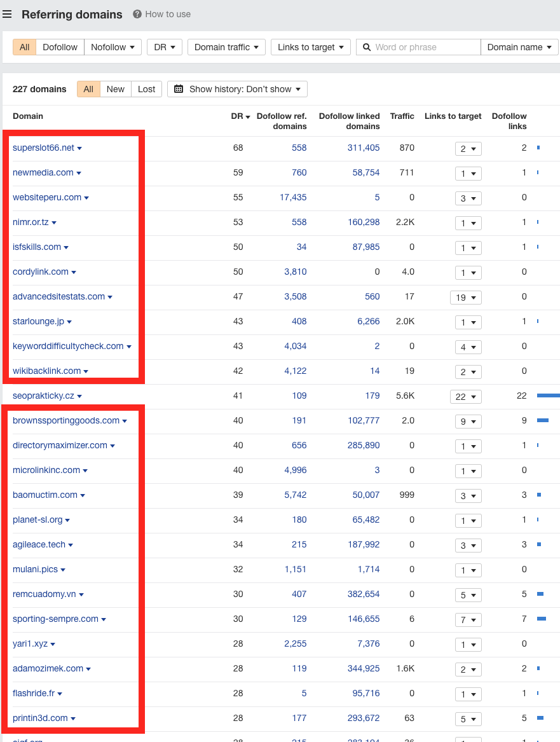Open the flashride.fr domain link

34,693
